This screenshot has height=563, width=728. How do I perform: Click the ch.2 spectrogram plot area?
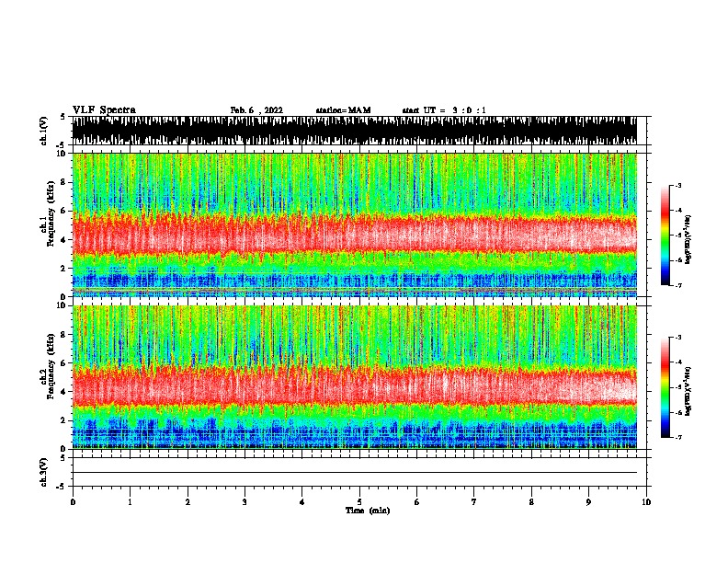(x=354, y=377)
